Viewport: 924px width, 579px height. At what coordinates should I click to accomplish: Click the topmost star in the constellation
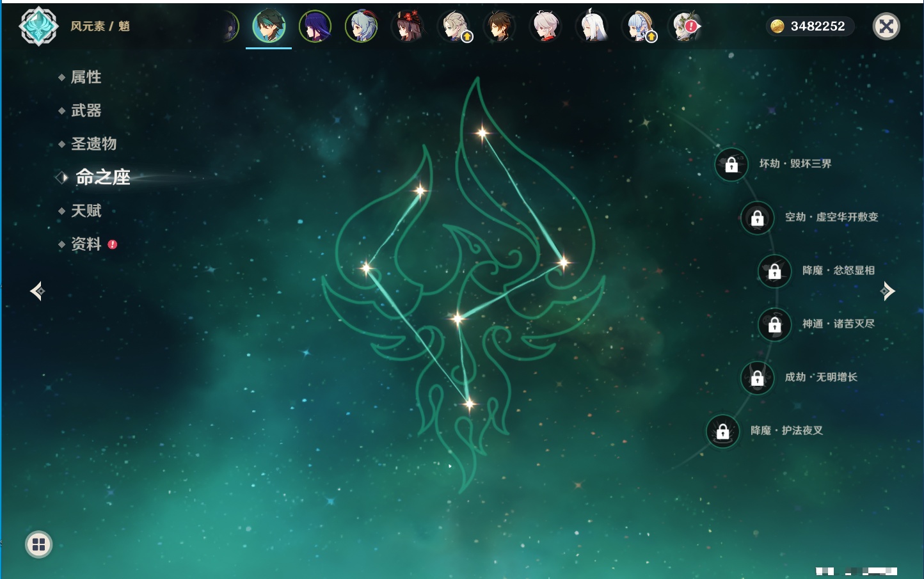pos(482,133)
